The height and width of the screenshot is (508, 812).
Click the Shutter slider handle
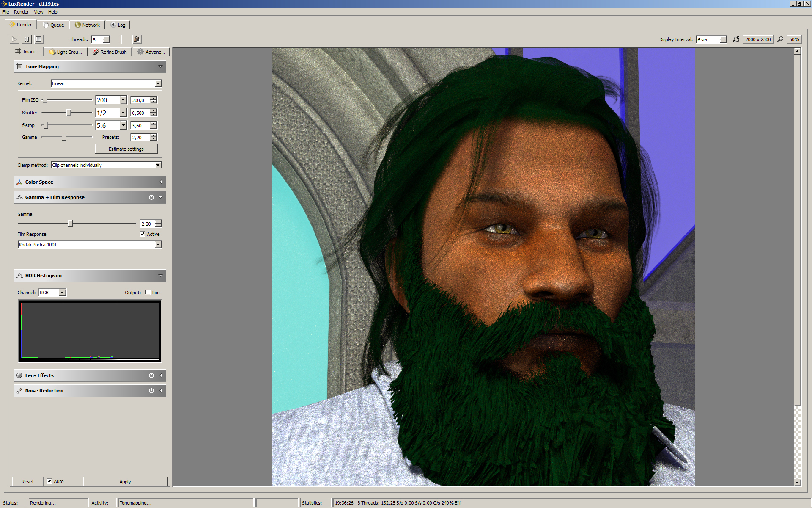click(x=69, y=113)
